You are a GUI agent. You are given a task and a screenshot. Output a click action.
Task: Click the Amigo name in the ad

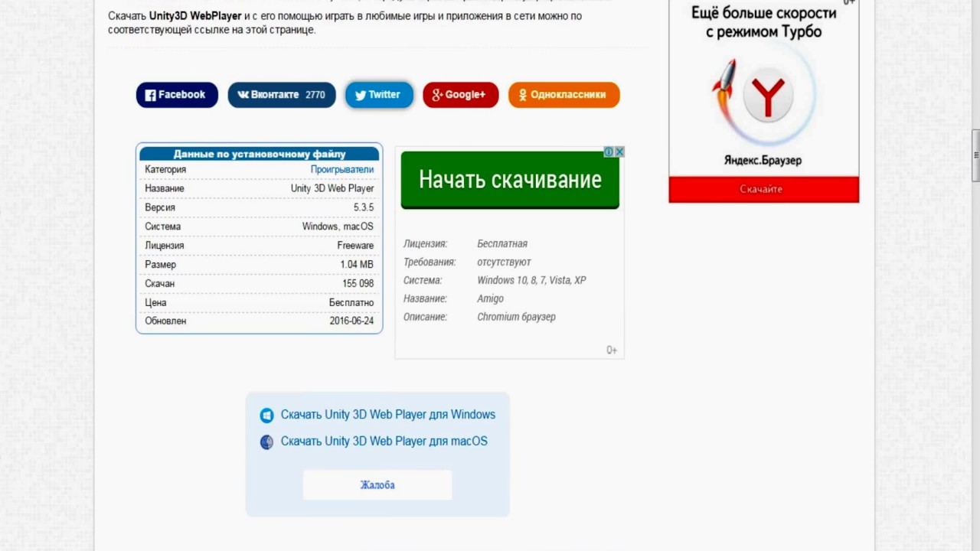click(491, 299)
